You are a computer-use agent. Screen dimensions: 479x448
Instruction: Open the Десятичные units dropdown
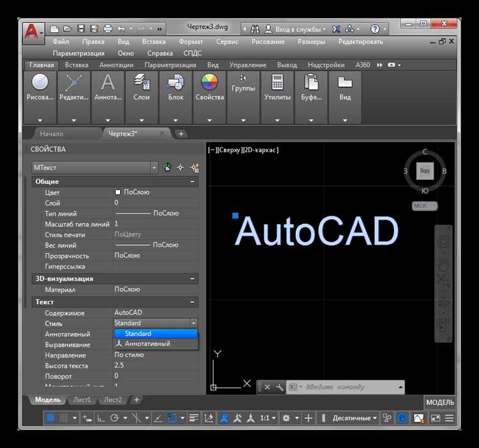(356, 418)
